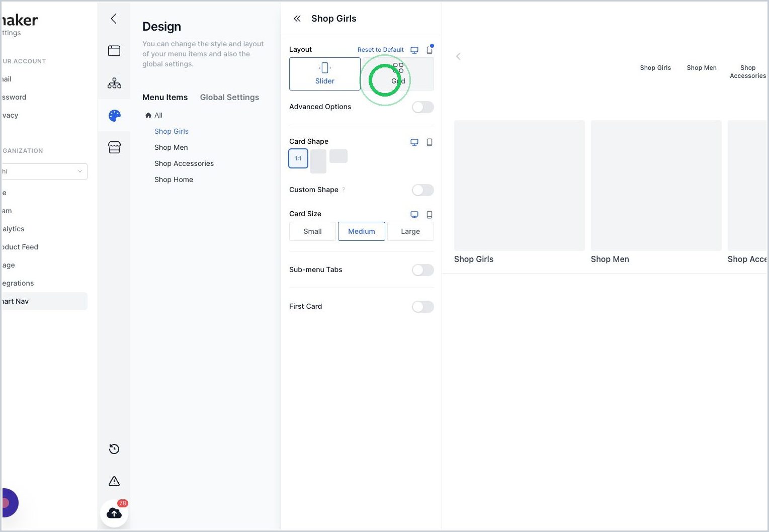769x532 pixels.
Task: Toggle Sub-menu Tabs on
Action: coord(422,270)
